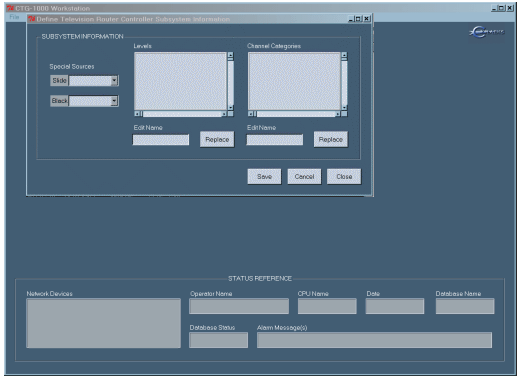This screenshot has width=517, height=376.
Task: Open the File menu
Action: (x=14, y=17)
